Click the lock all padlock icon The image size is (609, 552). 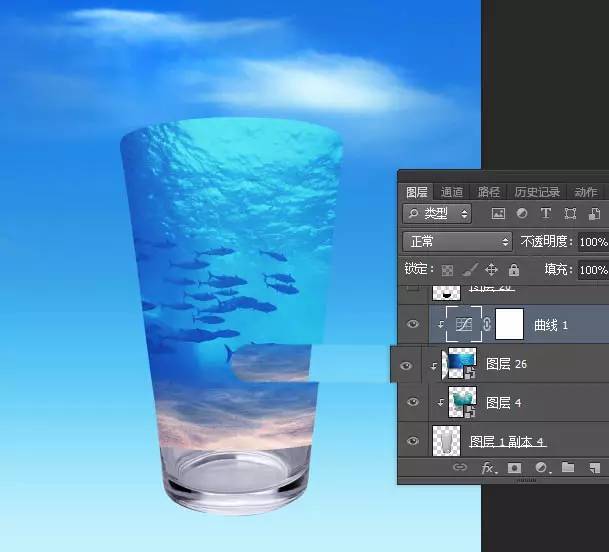point(513,270)
